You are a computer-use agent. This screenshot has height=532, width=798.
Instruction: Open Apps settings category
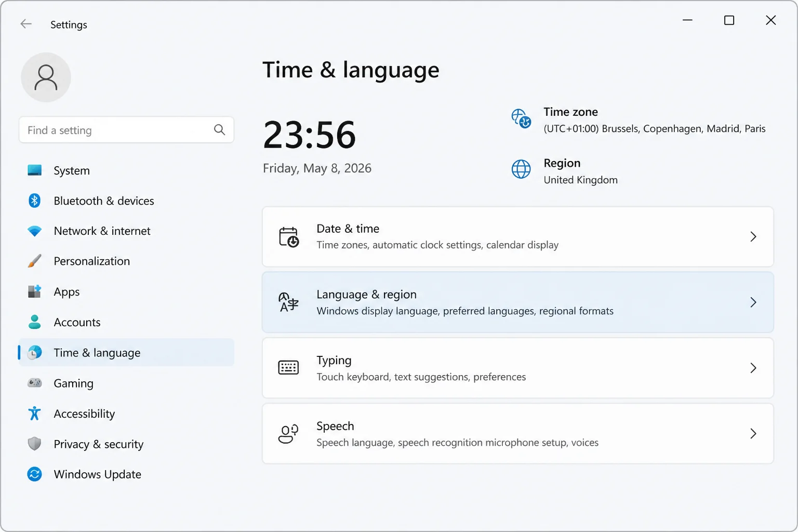tap(126, 291)
